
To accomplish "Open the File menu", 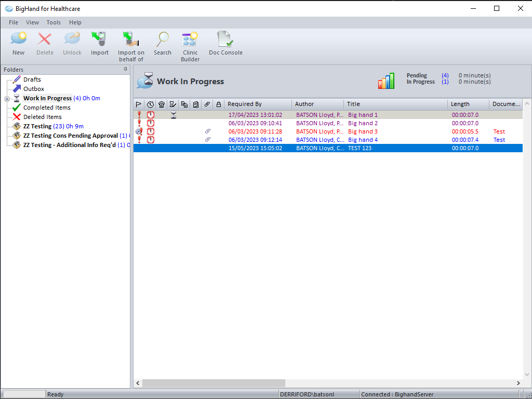I will pyautogui.click(x=14, y=22).
